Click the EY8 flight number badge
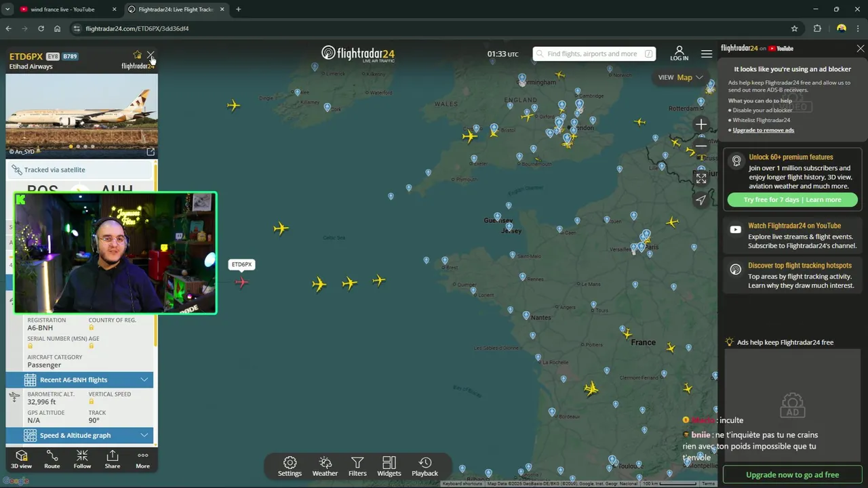868x488 pixels. [53, 57]
